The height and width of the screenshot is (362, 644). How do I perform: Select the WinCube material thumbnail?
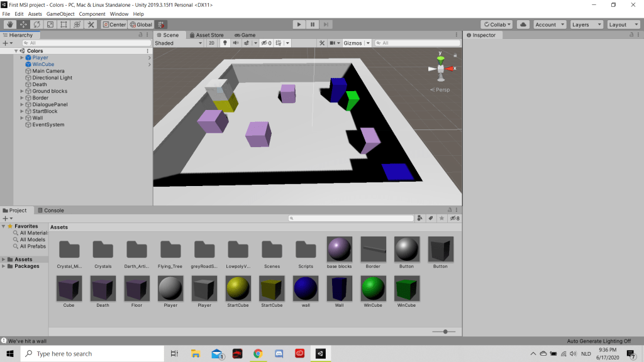pos(373,288)
